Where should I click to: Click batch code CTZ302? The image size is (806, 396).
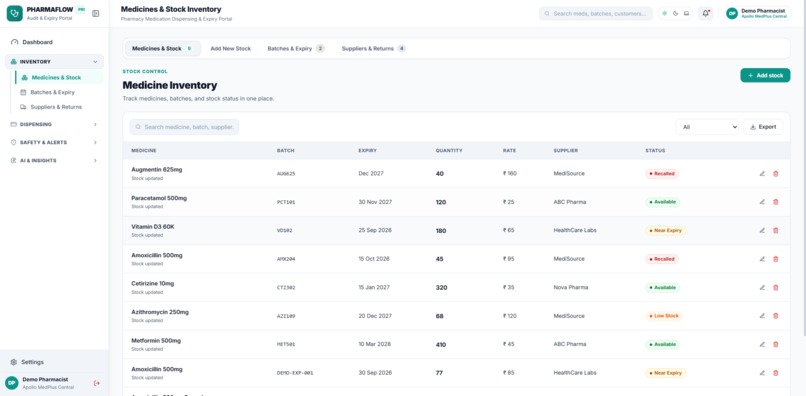286,288
